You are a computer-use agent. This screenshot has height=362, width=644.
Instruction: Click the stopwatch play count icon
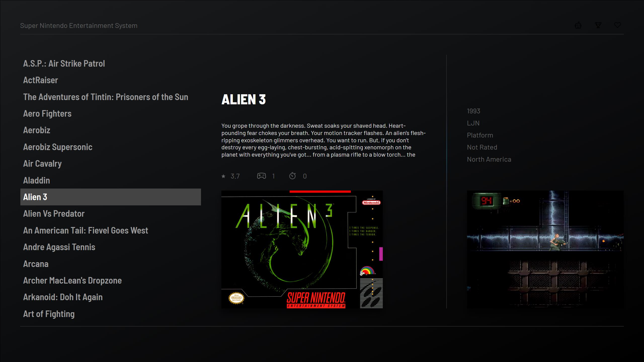pyautogui.click(x=292, y=176)
